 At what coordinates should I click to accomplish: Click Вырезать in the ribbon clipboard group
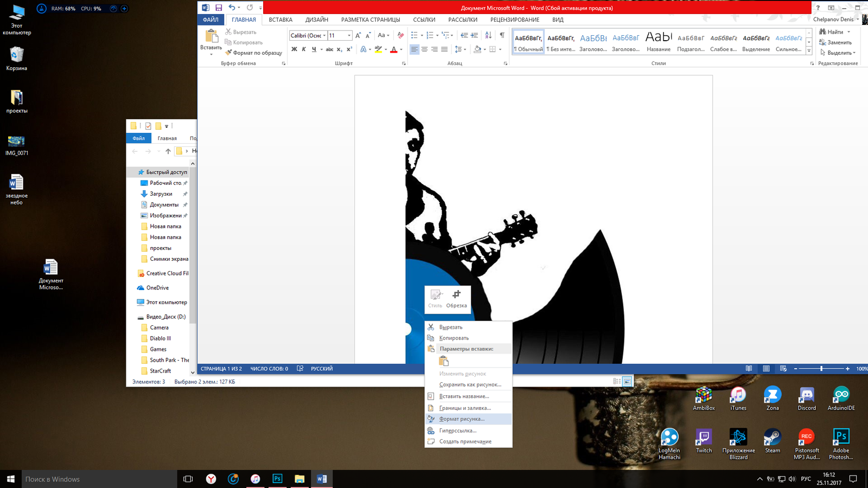point(241,32)
